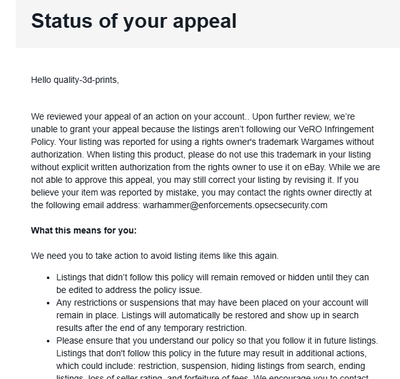Image resolution: width=400 pixels, height=379 pixels.
Task: Click the warhammer@enforcements.opsecsecurity.com email address
Action: (235, 205)
